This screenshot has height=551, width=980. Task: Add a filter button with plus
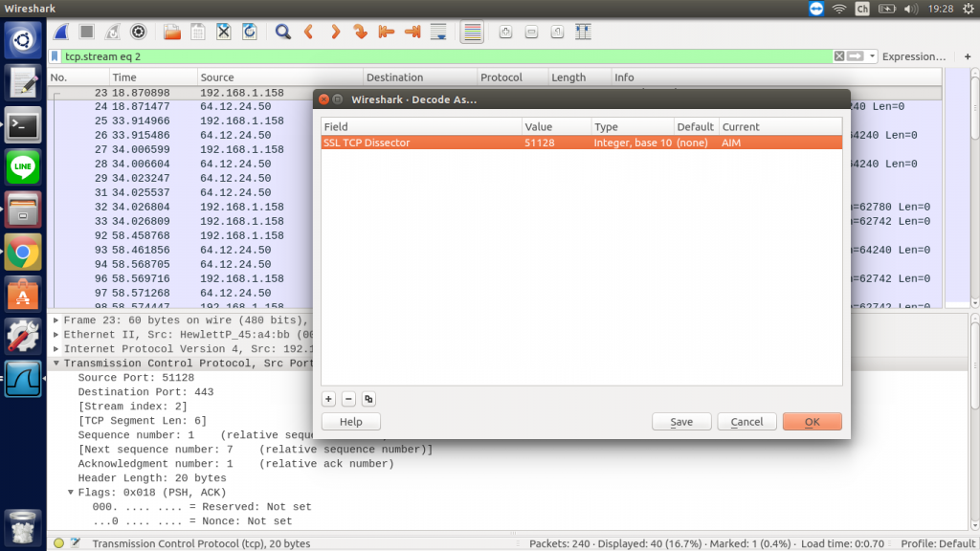[x=968, y=56]
